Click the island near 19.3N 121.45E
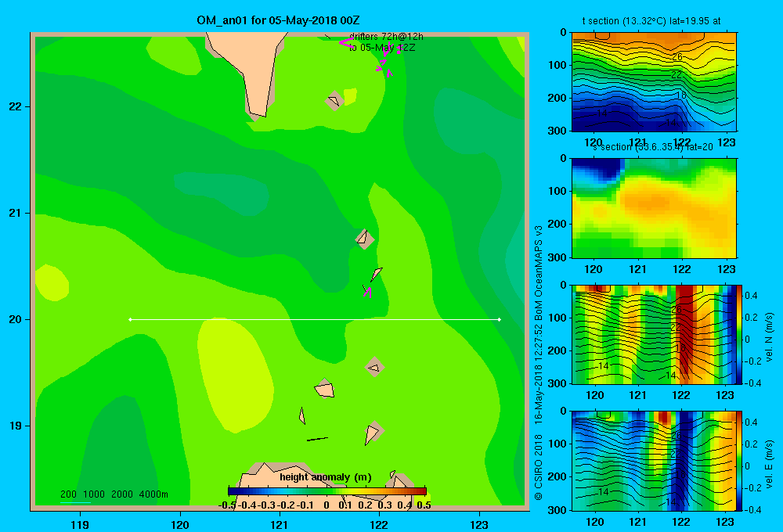The width and height of the screenshot is (783, 532). (325, 390)
